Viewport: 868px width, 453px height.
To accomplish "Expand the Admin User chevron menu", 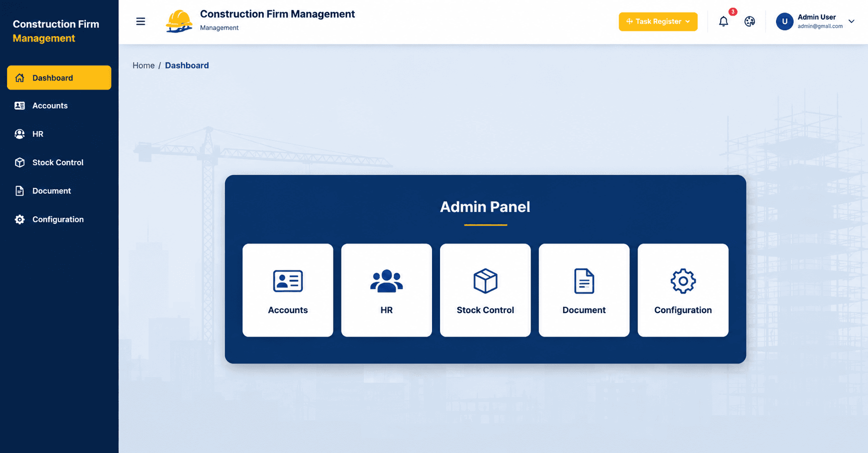I will point(851,21).
